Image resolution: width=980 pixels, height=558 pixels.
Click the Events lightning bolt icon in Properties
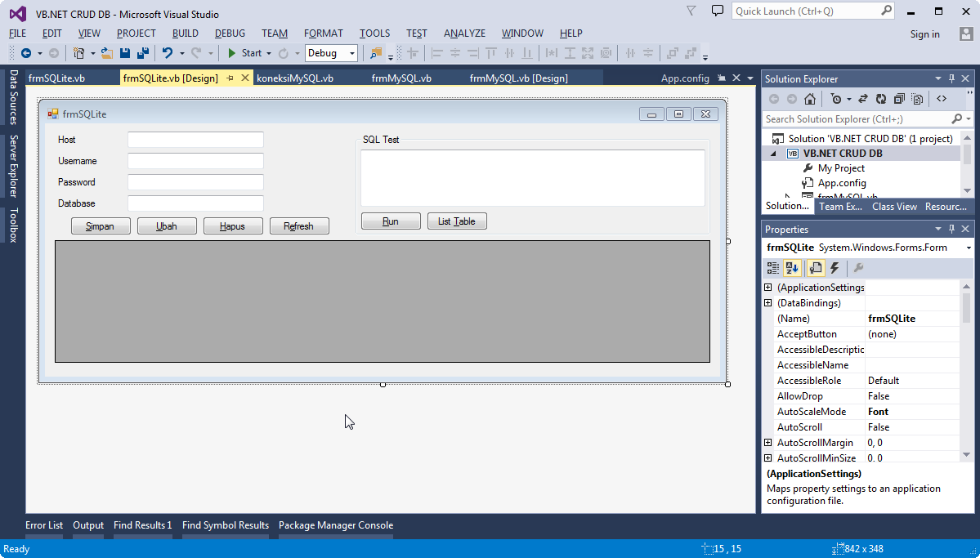click(835, 268)
